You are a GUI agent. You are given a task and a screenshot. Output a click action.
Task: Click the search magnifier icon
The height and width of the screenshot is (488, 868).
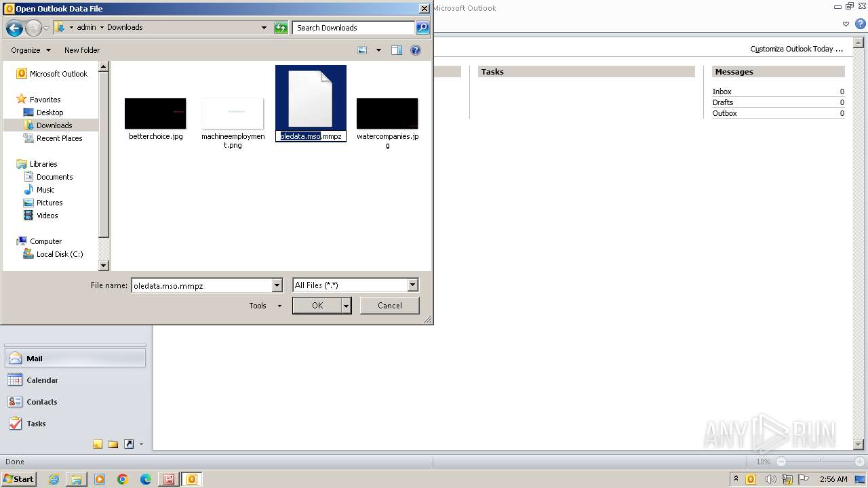[422, 28]
